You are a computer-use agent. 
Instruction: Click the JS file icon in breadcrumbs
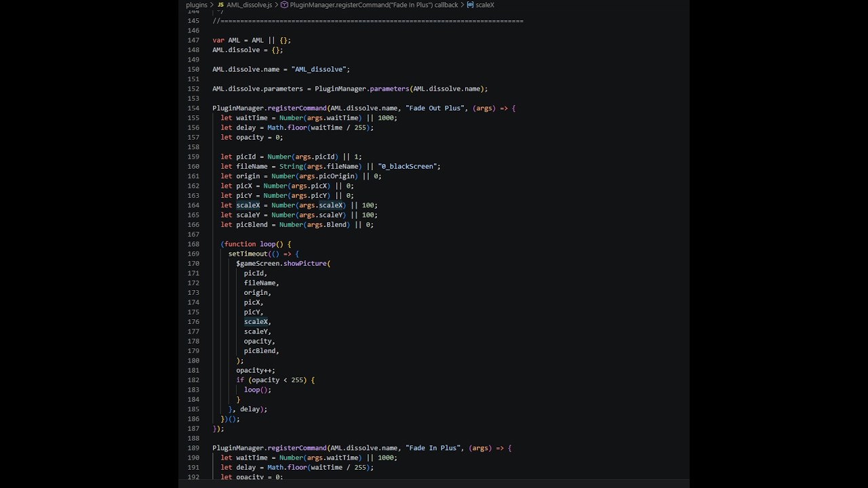pos(220,5)
